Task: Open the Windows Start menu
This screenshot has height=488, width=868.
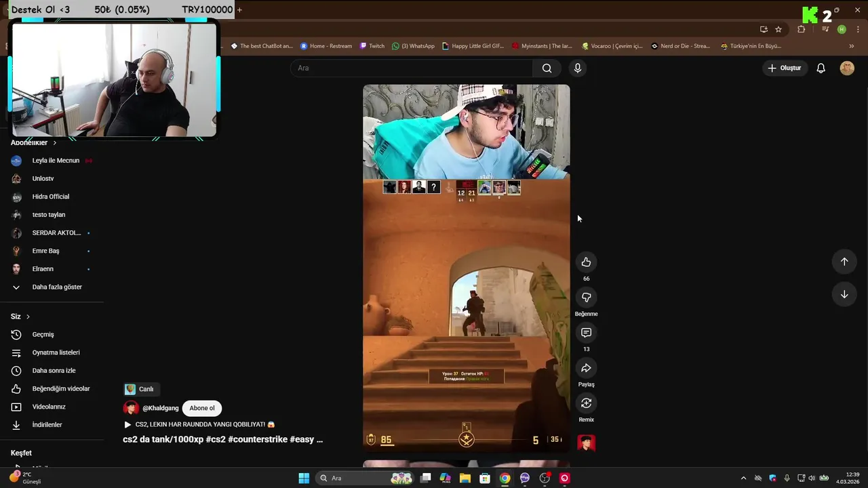Action: click(x=304, y=478)
